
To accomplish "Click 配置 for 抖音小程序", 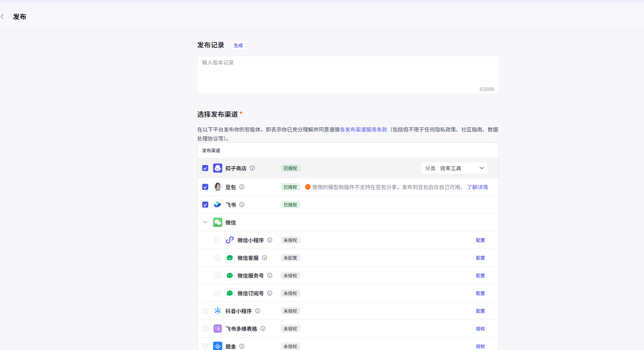I will pos(480,311).
